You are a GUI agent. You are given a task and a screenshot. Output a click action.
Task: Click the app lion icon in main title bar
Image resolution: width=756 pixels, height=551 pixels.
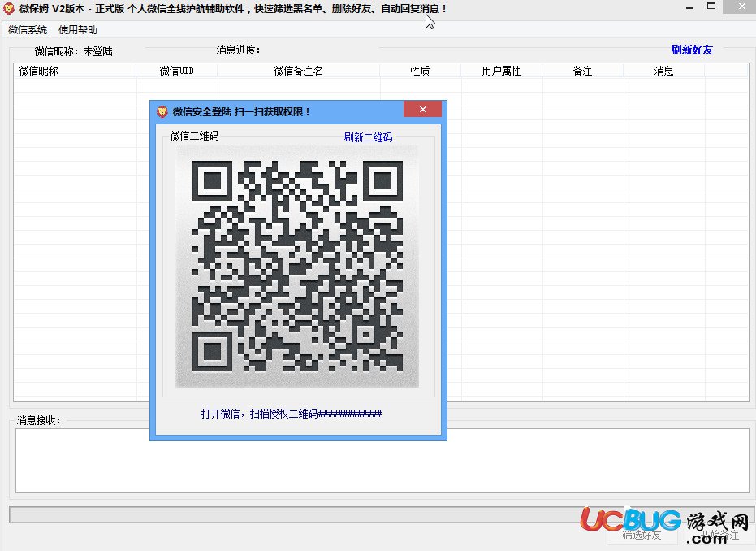(x=9, y=9)
